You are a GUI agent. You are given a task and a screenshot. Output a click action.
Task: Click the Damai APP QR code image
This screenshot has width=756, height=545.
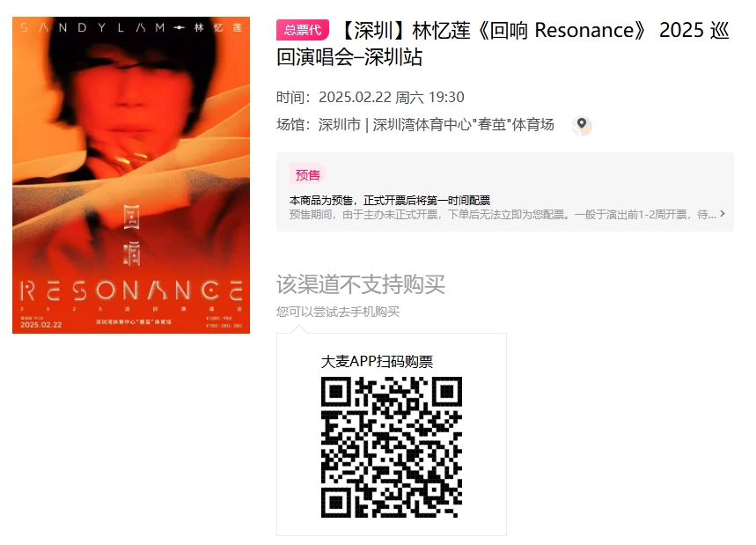pos(392,447)
